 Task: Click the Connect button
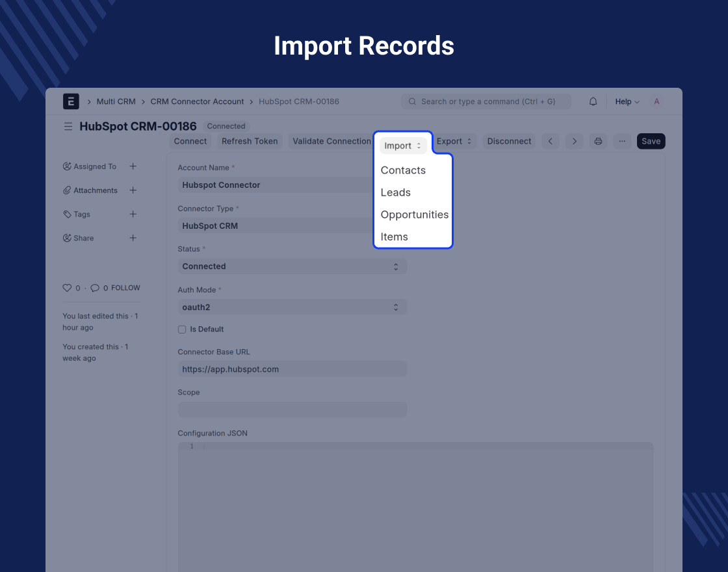point(190,141)
